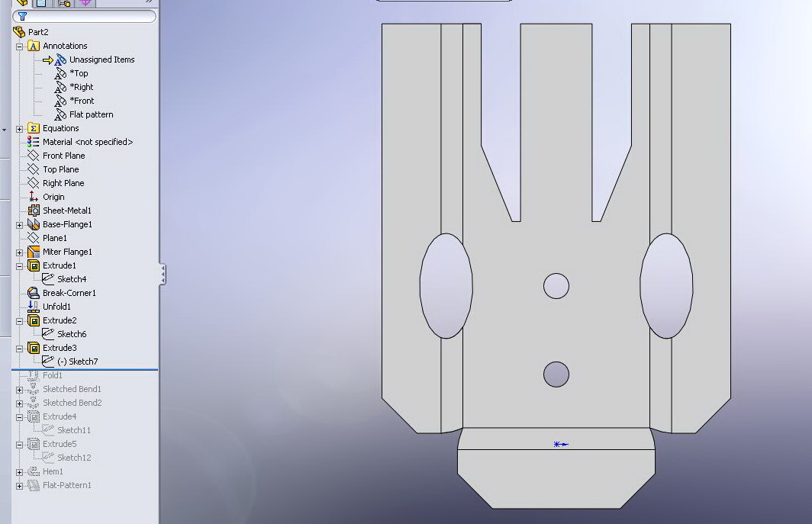Screen dimensions: 812x524
Task: Select the rollback bar below Sketch7
Action: 85,370
